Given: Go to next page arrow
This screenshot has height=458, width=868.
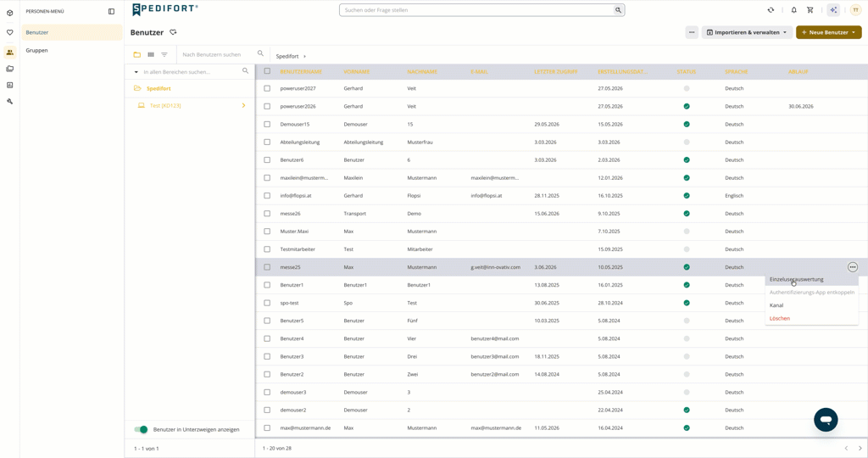Looking at the screenshot, I should (x=860, y=448).
